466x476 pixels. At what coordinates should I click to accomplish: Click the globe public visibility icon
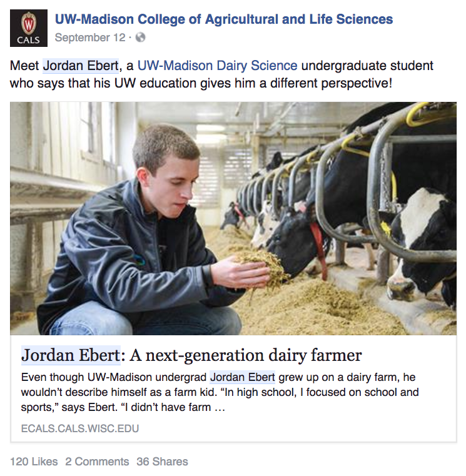pyautogui.click(x=140, y=38)
